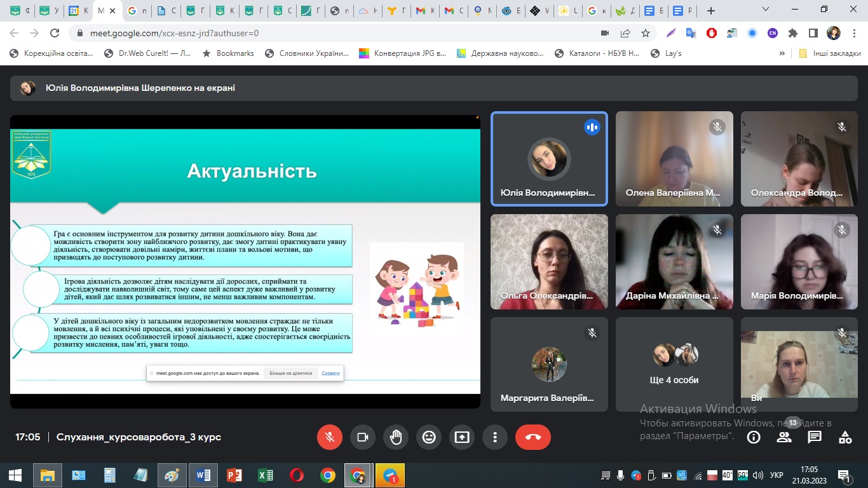Image resolution: width=868 pixels, height=488 pixels.
Task: Open the Chrome tab search dropdown
Action: click(766, 10)
